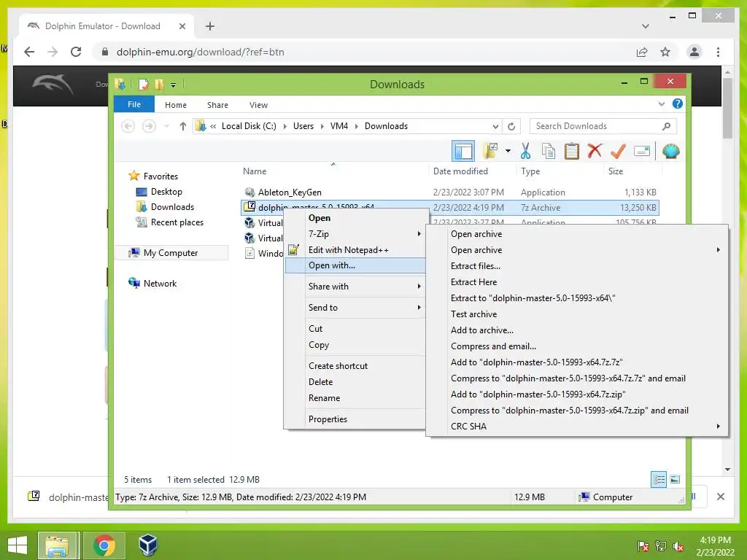Choose Edit with Notepad++ in context menu
The height and width of the screenshot is (560, 747).
[355, 249]
